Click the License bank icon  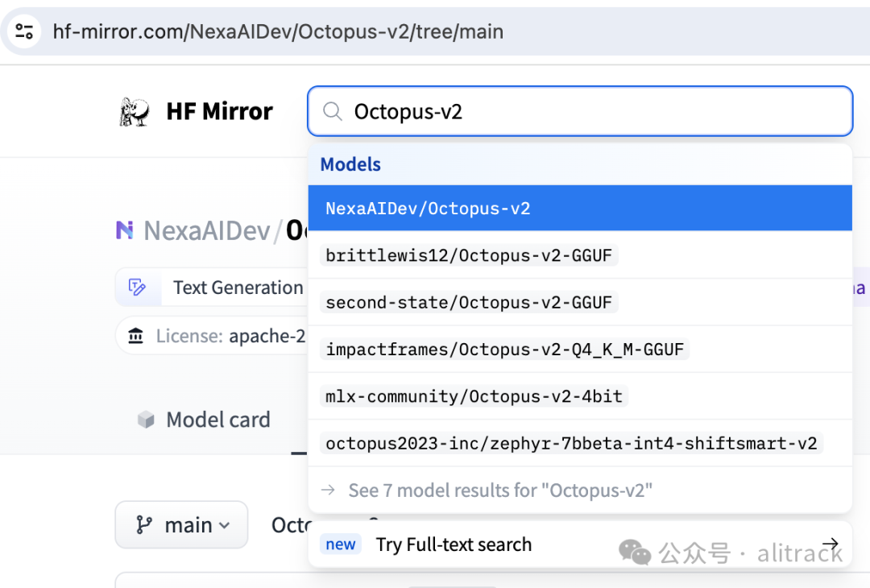click(136, 336)
